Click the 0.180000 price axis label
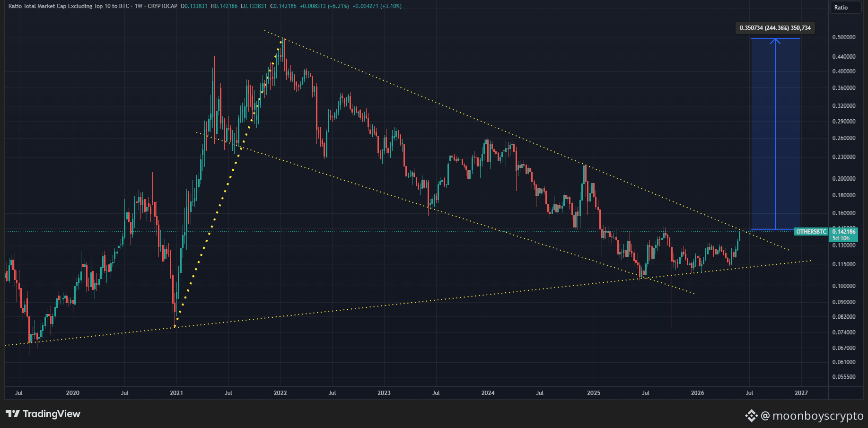The width and height of the screenshot is (868, 428). 844,195
